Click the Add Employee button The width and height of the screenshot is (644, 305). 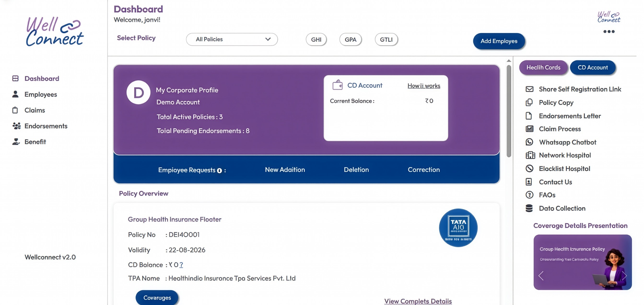[x=499, y=41]
